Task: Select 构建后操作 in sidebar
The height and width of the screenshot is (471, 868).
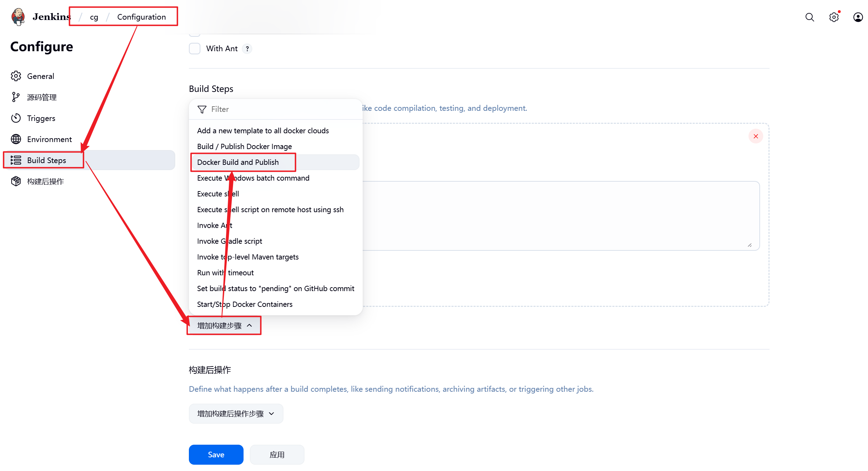Action: [x=45, y=181]
